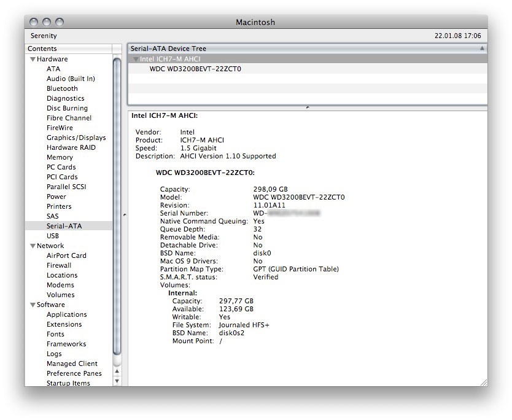Viewport: 512px width, 420px height.
Task: Open Disc Burning details
Action: [67, 108]
